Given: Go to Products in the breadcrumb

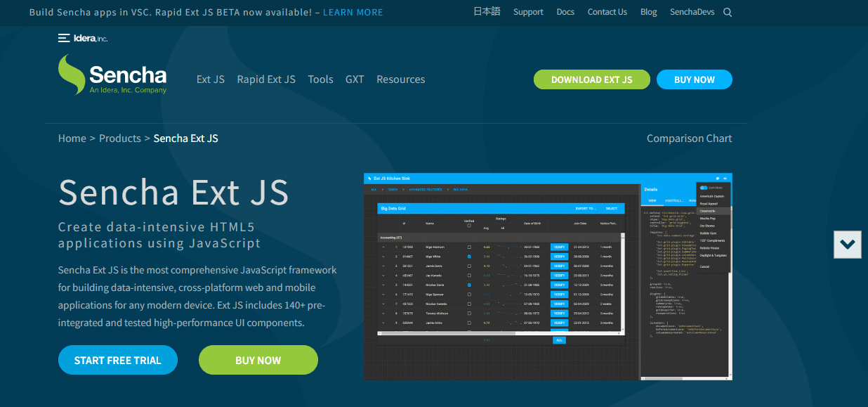Looking at the screenshot, I should [x=120, y=138].
